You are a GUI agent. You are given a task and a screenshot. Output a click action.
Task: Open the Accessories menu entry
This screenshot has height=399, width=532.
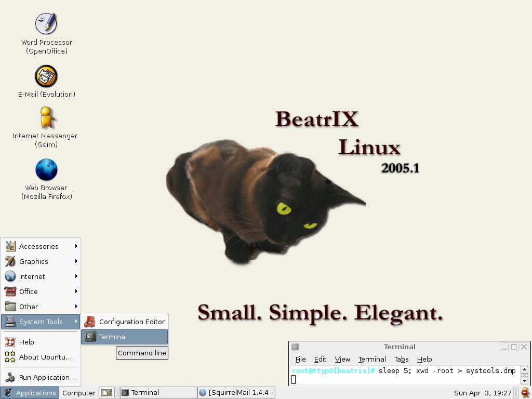[x=41, y=246]
